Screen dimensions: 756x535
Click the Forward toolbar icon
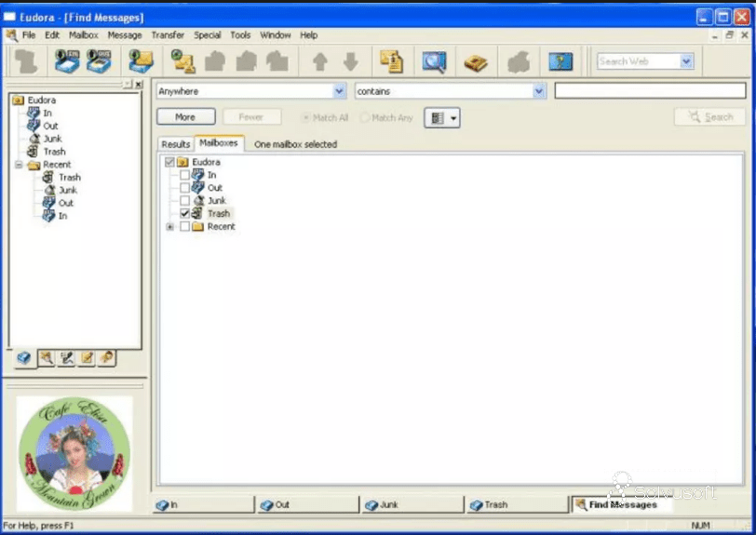277,61
